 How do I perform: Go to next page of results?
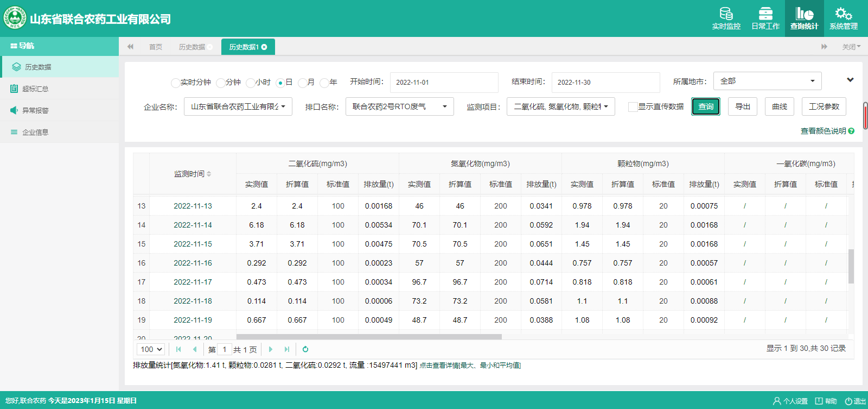[x=270, y=349]
